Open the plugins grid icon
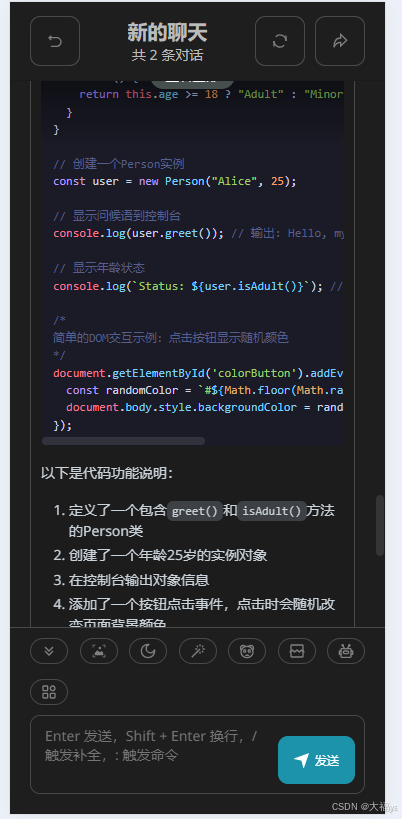 tap(49, 692)
